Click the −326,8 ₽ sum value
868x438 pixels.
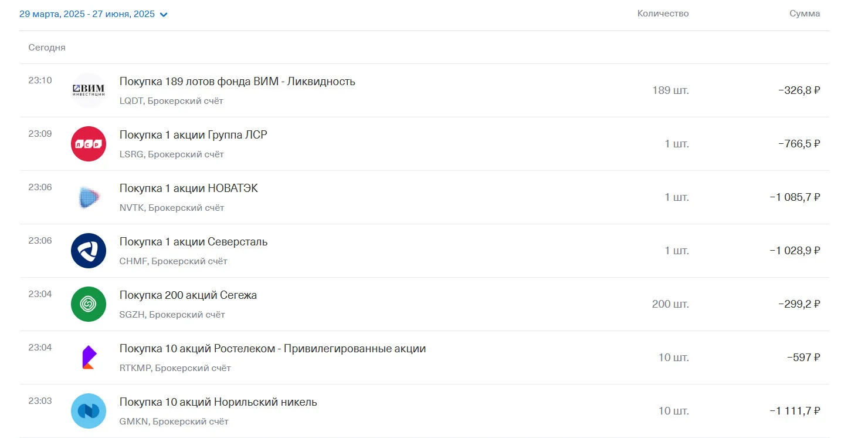point(799,90)
